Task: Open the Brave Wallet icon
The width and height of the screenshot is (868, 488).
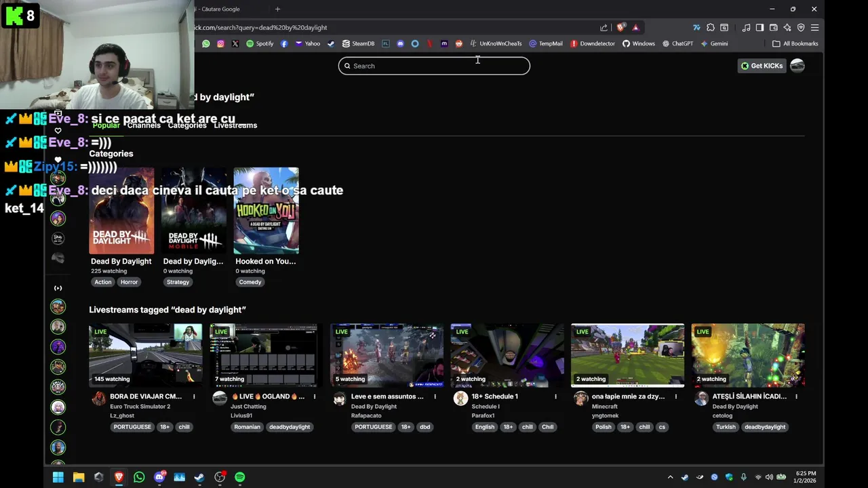Action: [x=773, y=28]
